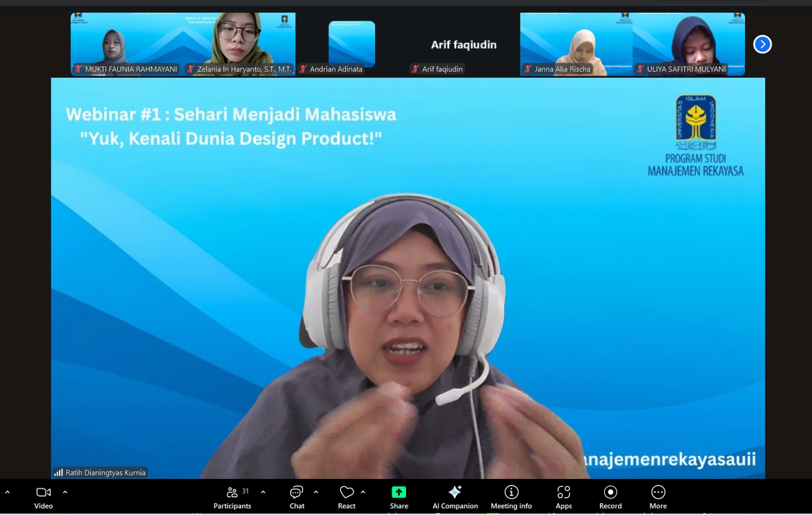Open the Apps menu
This screenshot has width=812, height=515.
tap(563, 492)
